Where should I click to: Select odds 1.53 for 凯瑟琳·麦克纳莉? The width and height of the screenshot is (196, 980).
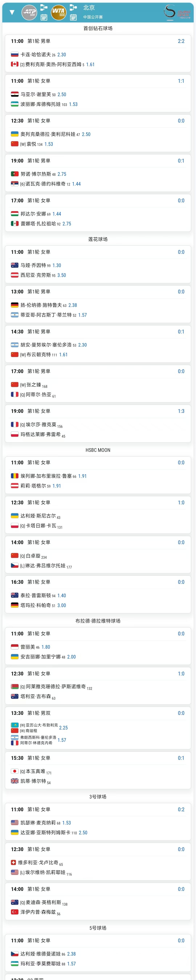tap(66, 823)
